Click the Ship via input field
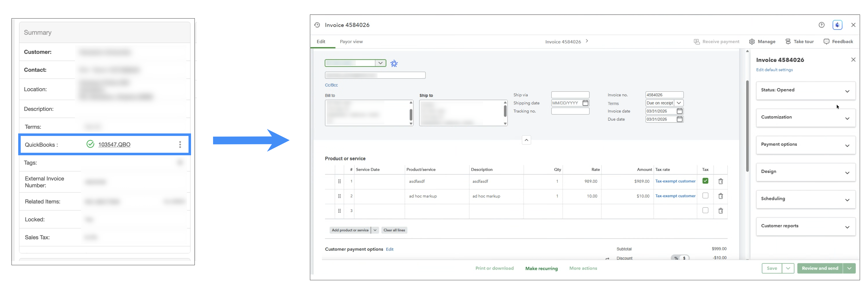This screenshot has height=297, width=868. coord(570,95)
